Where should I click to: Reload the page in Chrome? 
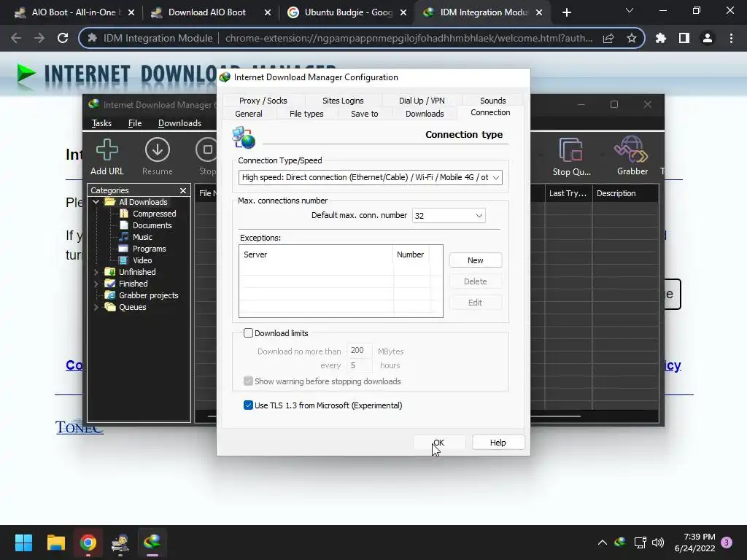63,38
